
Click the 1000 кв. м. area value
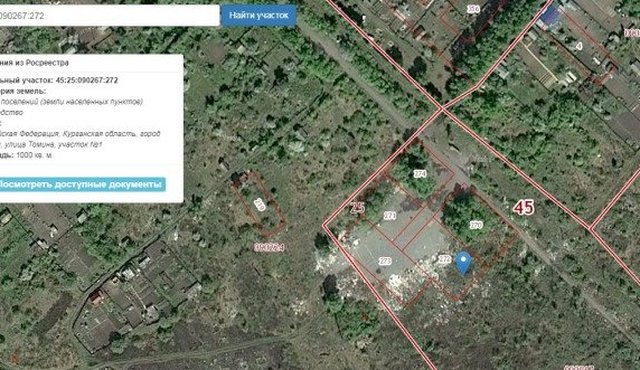click(35, 155)
